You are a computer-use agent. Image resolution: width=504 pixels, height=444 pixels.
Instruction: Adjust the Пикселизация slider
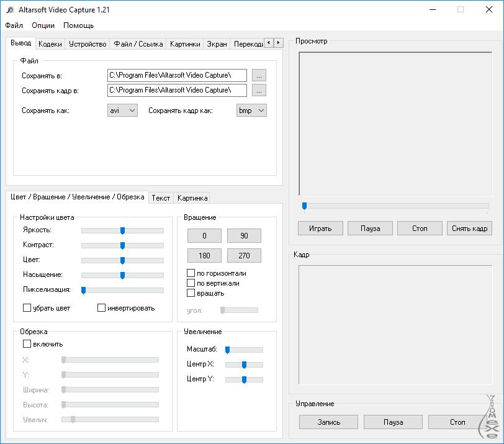point(122,291)
